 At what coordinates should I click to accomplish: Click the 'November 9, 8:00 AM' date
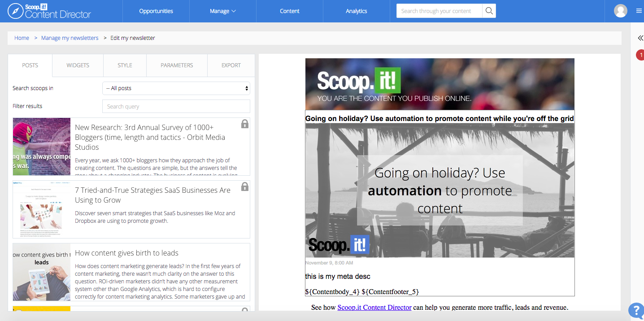pyautogui.click(x=329, y=263)
